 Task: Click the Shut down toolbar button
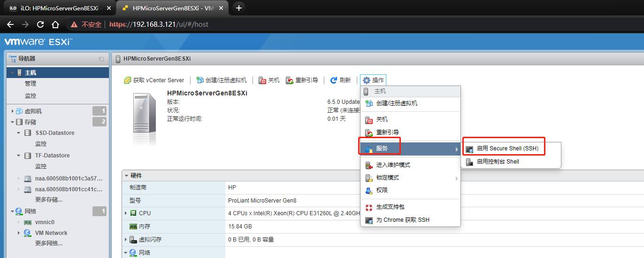tap(269, 80)
